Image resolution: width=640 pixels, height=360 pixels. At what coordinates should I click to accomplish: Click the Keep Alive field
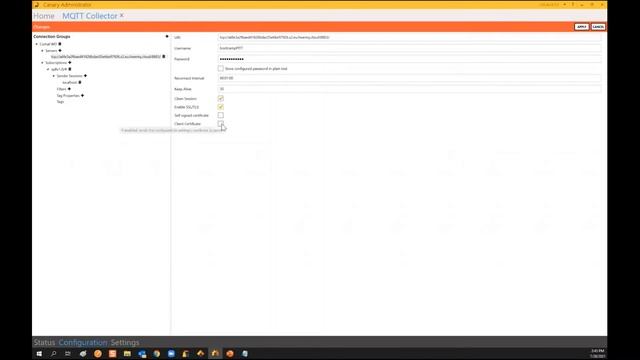click(x=409, y=89)
